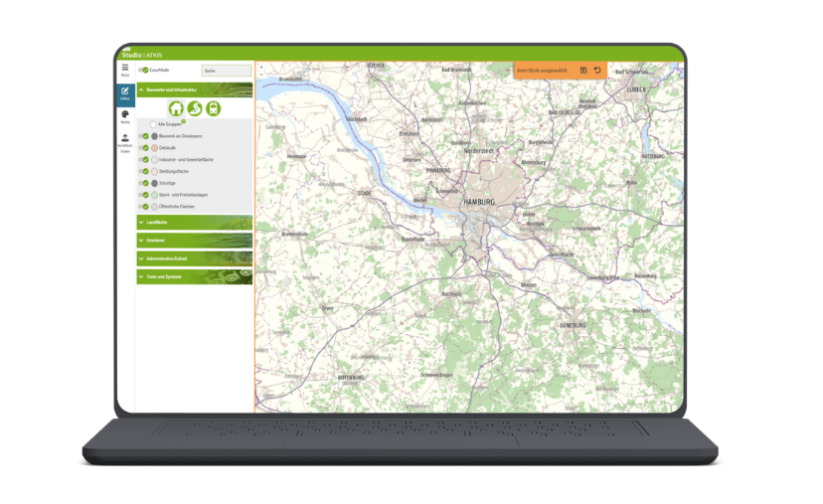Viewport: 823px width, 504px height.
Task: Select the buildings house icon
Action: [176, 108]
